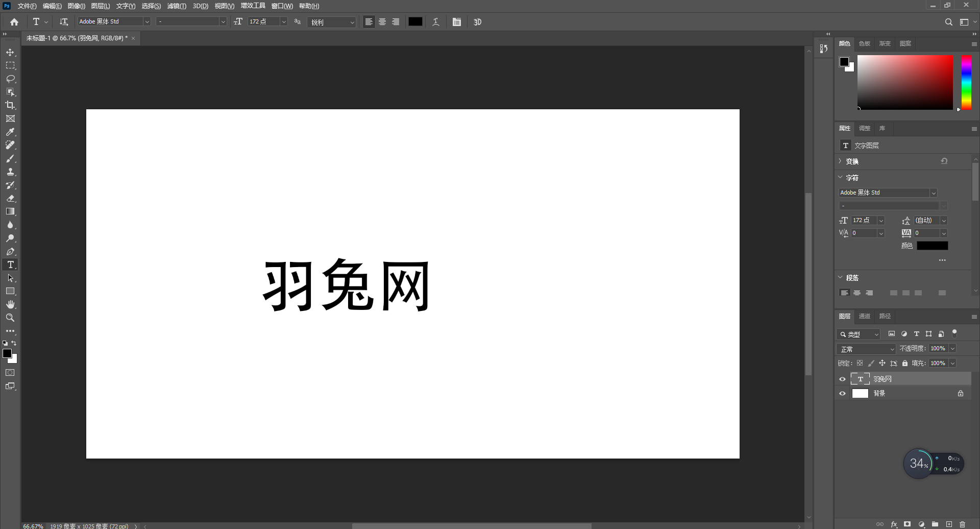
Task: Open the blend mode dropdown showing 正常
Action: pyautogui.click(x=866, y=349)
